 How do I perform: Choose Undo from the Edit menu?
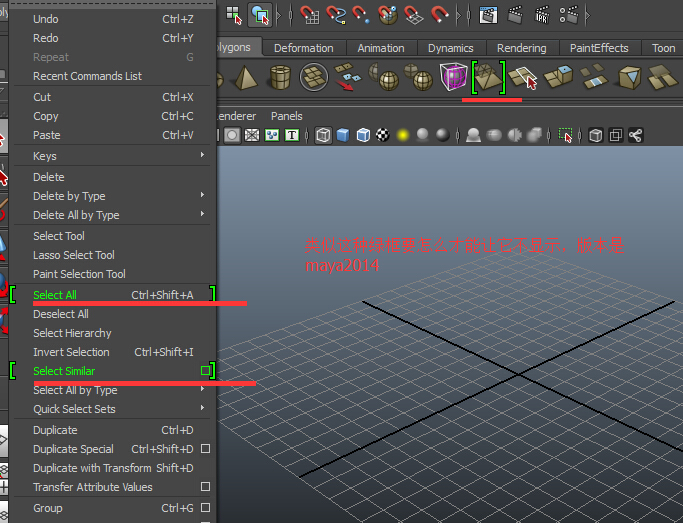click(113, 19)
